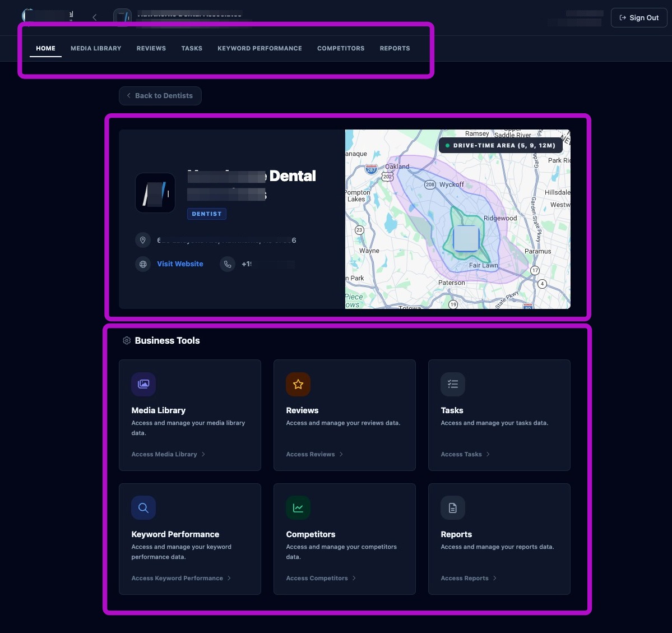Click the Media Library card title
The height and width of the screenshot is (633, 672).
[x=159, y=410]
